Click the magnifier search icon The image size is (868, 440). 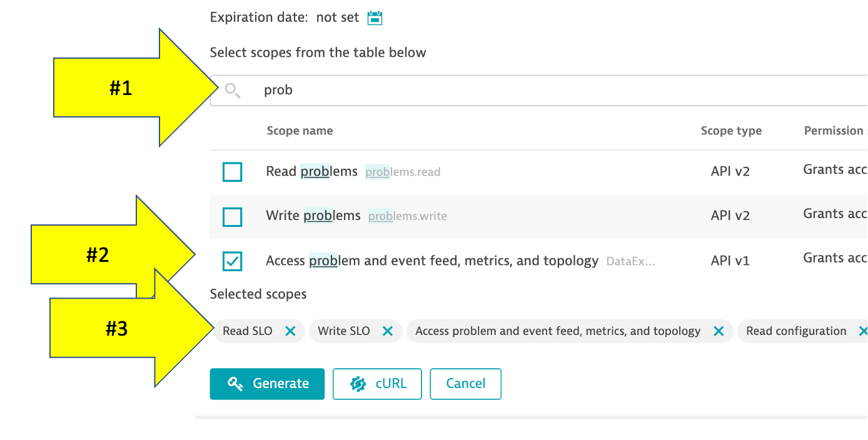tap(233, 91)
